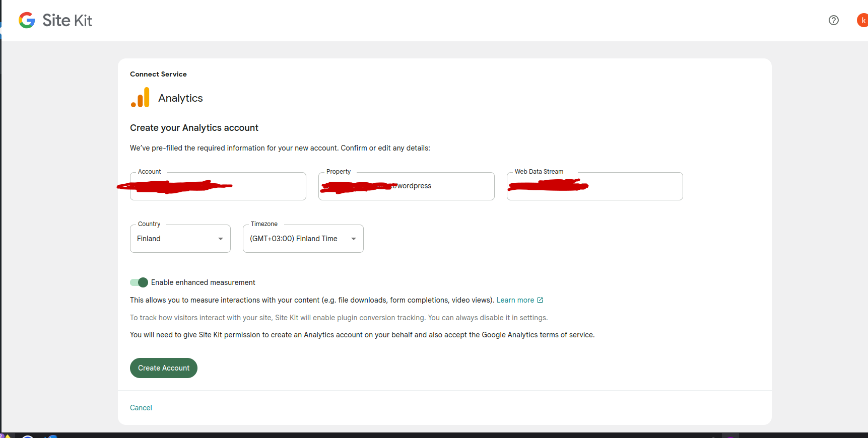Open the Learn more link
868x438 pixels.
coord(515,300)
